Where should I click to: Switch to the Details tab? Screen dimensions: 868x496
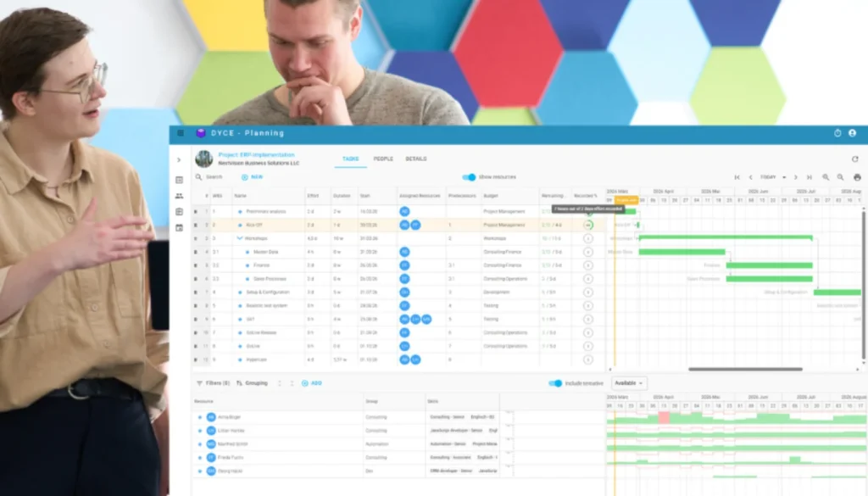[416, 159]
